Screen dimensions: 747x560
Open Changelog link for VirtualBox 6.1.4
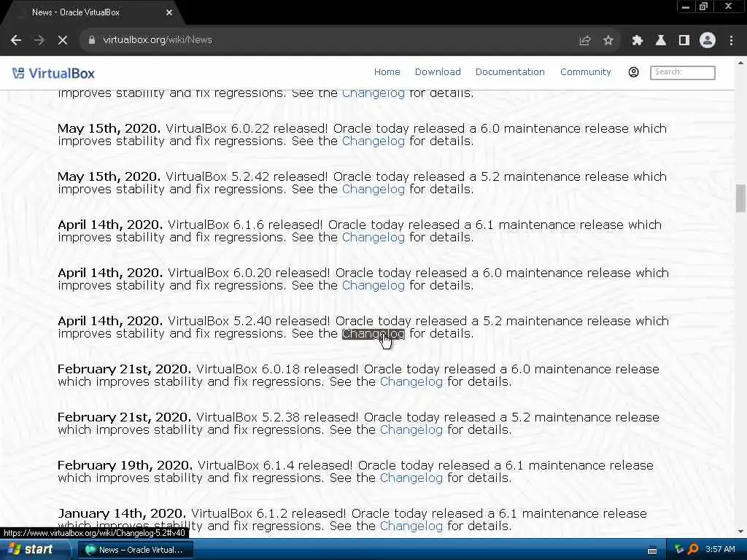[411, 478]
